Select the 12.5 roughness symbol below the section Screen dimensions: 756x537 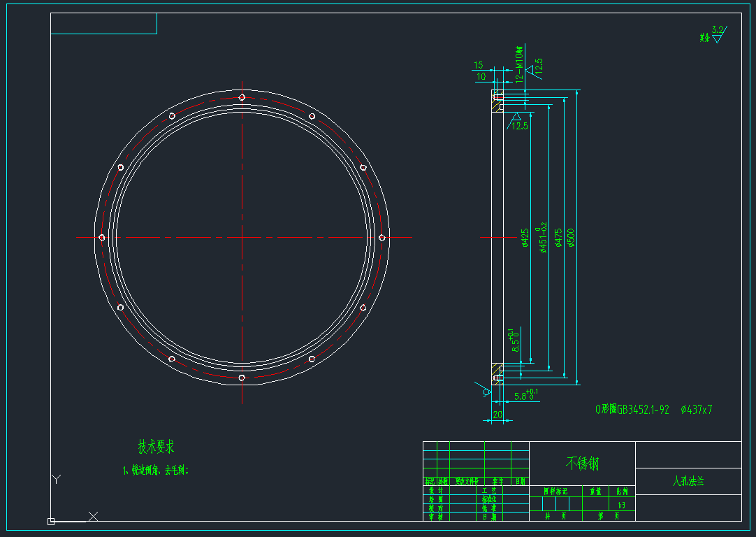[518, 122]
